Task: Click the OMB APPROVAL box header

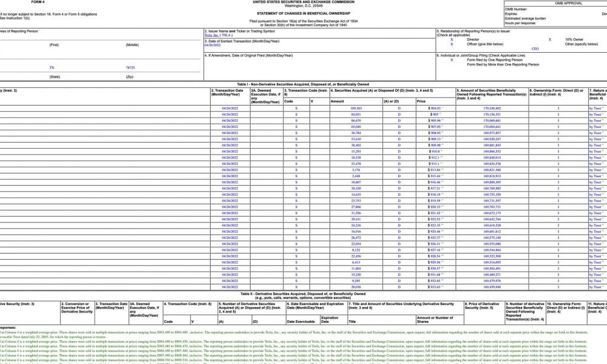Action: pos(568,3)
